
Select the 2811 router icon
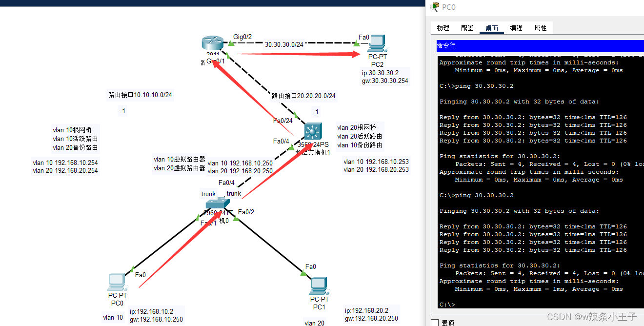[x=212, y=43]
